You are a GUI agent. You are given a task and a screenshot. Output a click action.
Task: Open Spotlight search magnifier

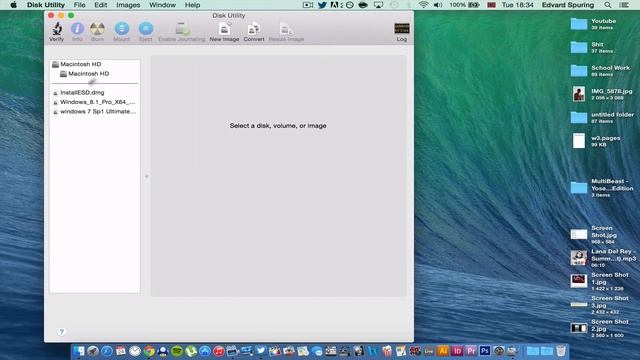pyautogui.click(x=608, y=5)
